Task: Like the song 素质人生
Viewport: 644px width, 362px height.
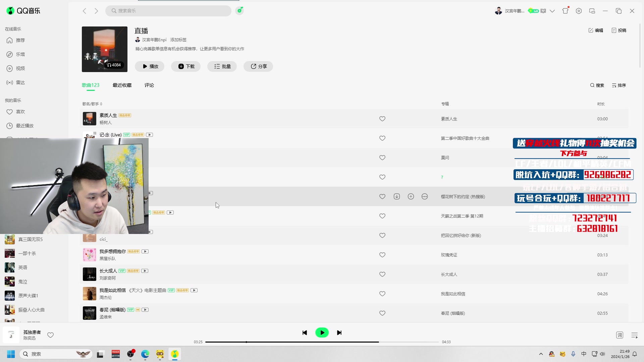Action: pyautogui.click(x=382, y=119)
